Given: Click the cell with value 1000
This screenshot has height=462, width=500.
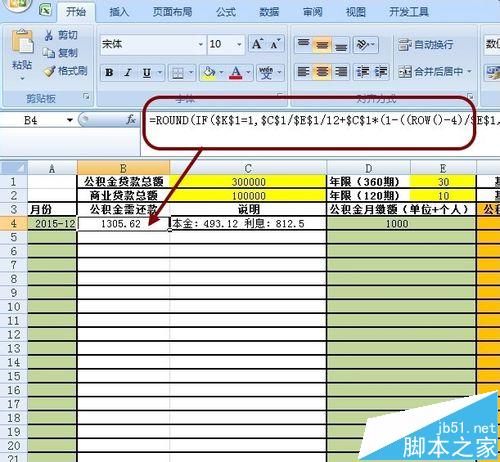Looking at the screenshot, I should (401, 223).
